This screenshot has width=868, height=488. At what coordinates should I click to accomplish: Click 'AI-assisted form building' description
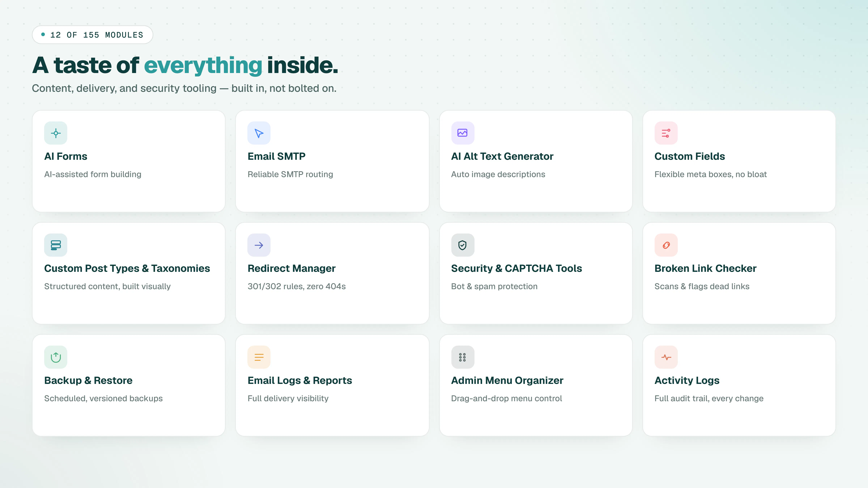tap(93, 174)
